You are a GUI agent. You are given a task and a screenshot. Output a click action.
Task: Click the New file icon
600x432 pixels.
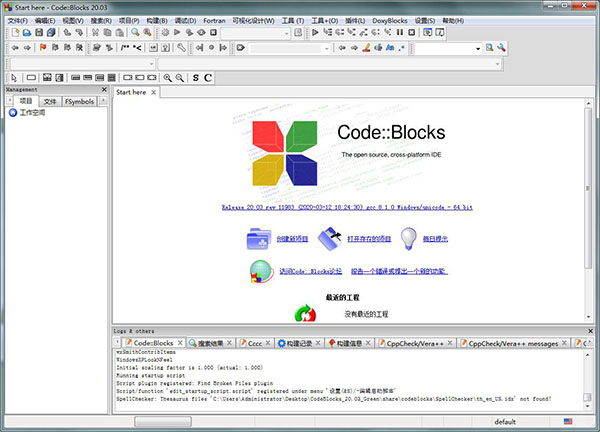15,33
